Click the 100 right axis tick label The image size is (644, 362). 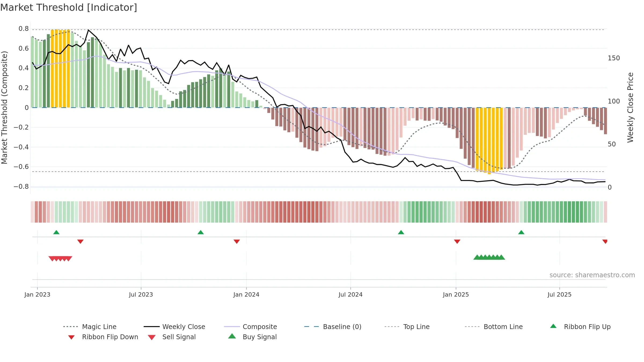(614, 101)
